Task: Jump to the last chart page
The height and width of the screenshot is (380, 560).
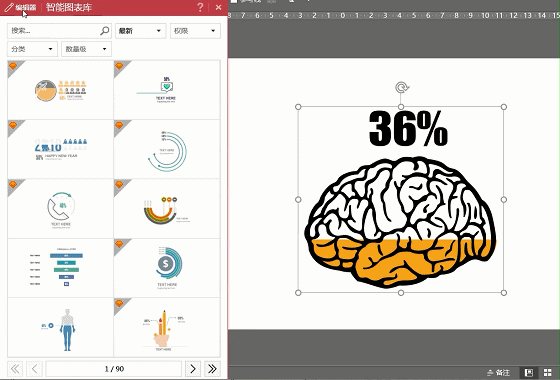Action: click(x=212, y=369)
